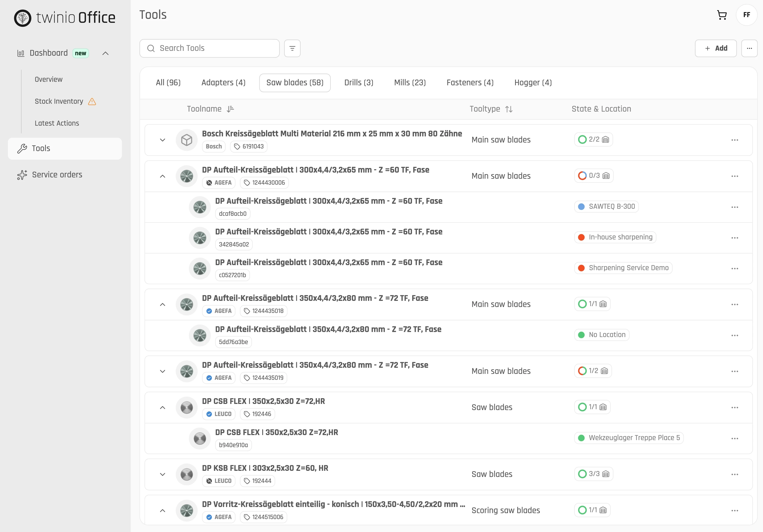Focus the Search Tools field

[209, 48]
